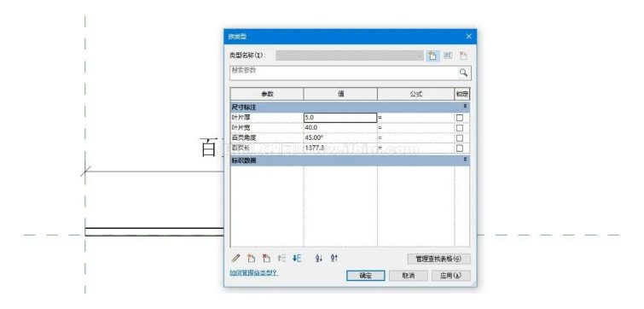Click the 百页角度 value 45.00°
Viewport: 644px width, 309px height.
click(340, 138)
